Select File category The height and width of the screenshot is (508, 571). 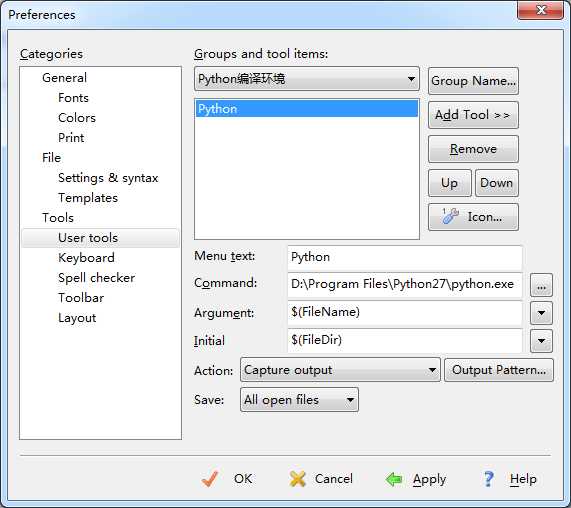tap(51, 158)
